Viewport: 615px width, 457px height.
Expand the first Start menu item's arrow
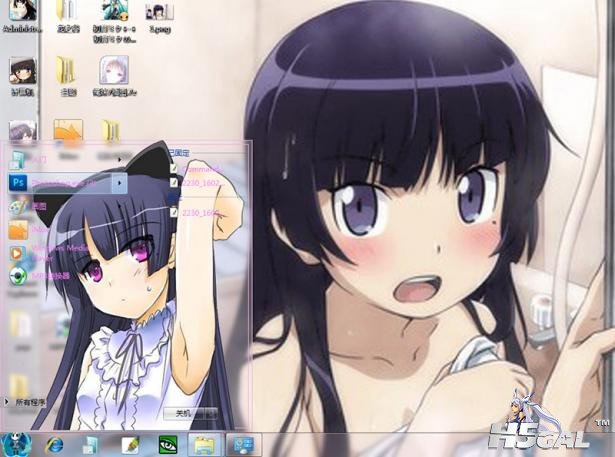tap(120, 159)
